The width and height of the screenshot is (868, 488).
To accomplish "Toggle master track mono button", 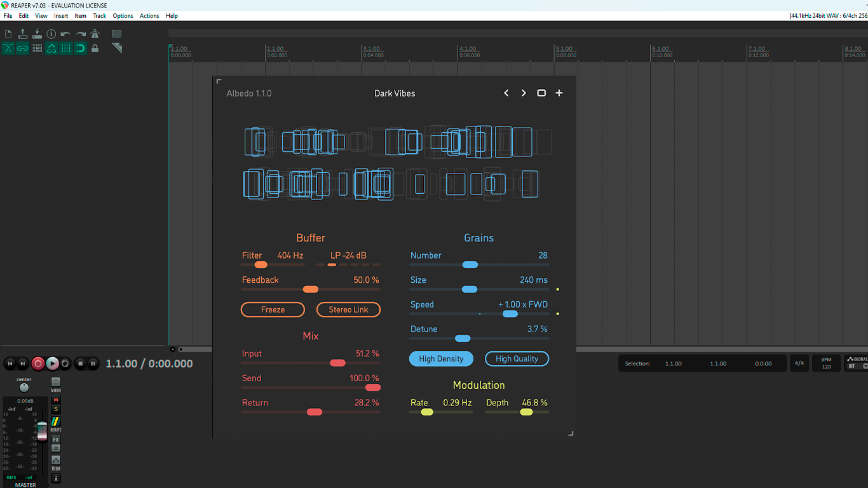I will tap(56, 382).
